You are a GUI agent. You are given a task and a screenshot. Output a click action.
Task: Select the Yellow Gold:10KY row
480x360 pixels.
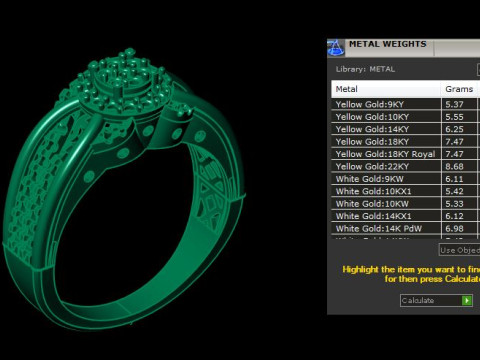coord(406,117)
